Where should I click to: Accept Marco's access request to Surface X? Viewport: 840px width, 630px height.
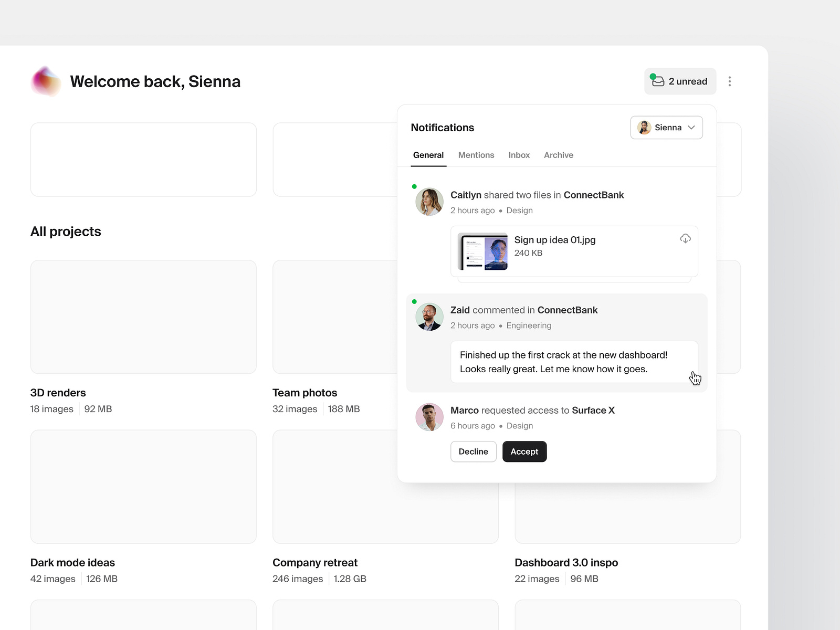click(524, 451)
